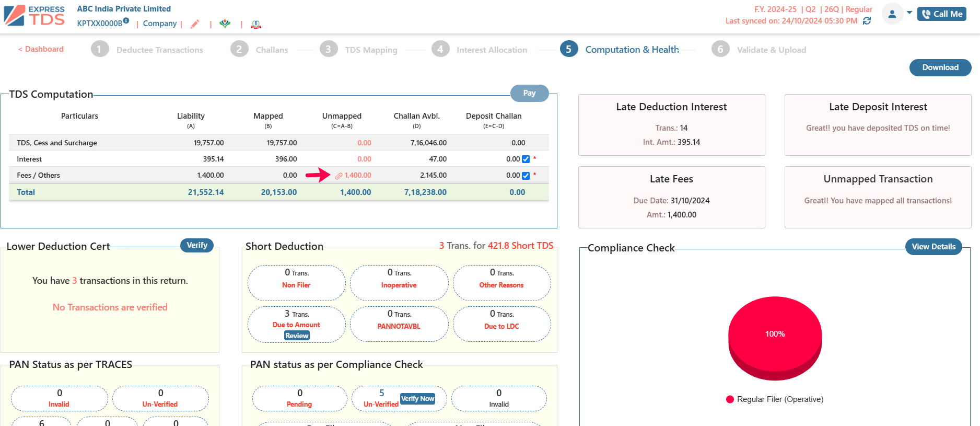Click the unmapped 1,400.00 fees link
Image resolution: width=980 pixels, height=426 pixels.
pyautogui.click(x=358, y=176)
